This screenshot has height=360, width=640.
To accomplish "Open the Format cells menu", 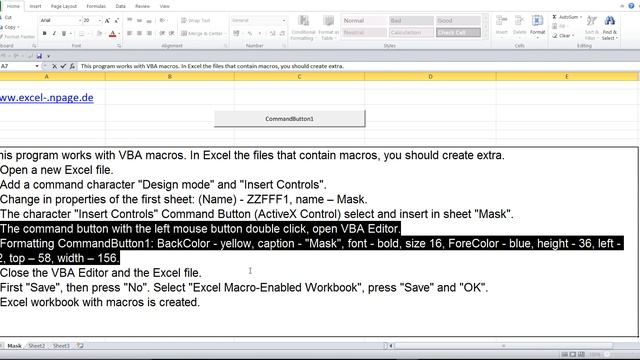I will [537, 26].
